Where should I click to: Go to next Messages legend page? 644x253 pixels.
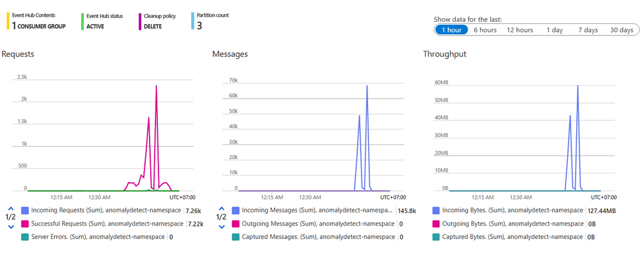[x=222, y=226]
